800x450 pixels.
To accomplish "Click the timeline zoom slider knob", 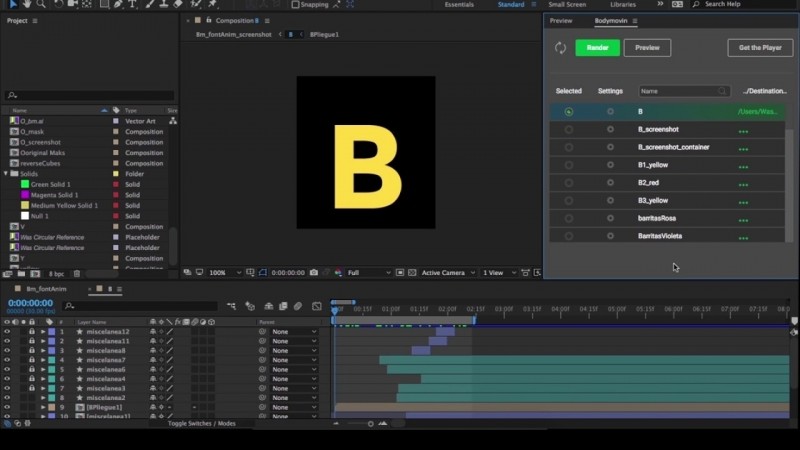I will pos(370,423).
